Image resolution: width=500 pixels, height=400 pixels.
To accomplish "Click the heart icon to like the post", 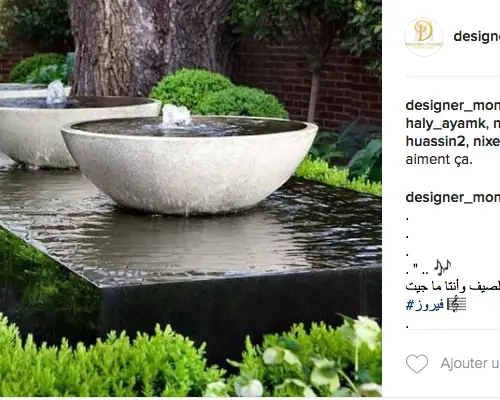I will 417,363.
